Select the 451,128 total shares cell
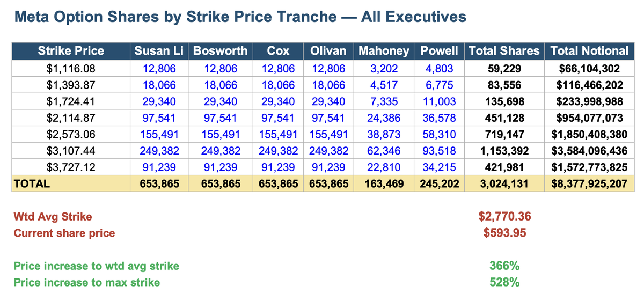The width and height of the screenshot is (644, 301). tap(504, 118)
